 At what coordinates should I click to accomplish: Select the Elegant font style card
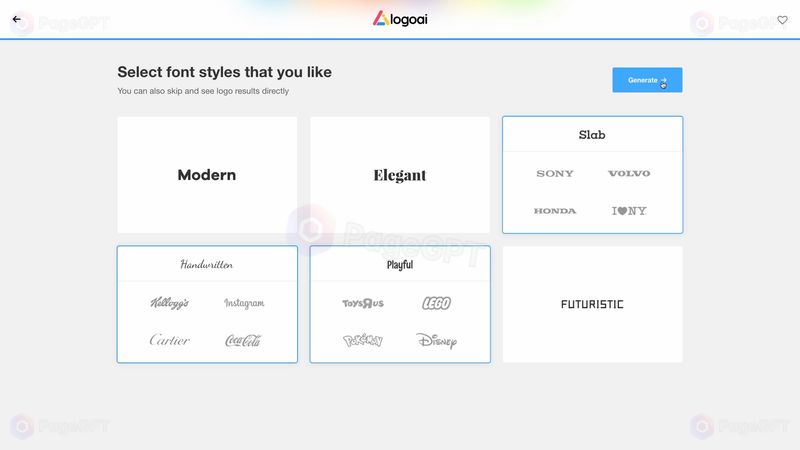400,175
